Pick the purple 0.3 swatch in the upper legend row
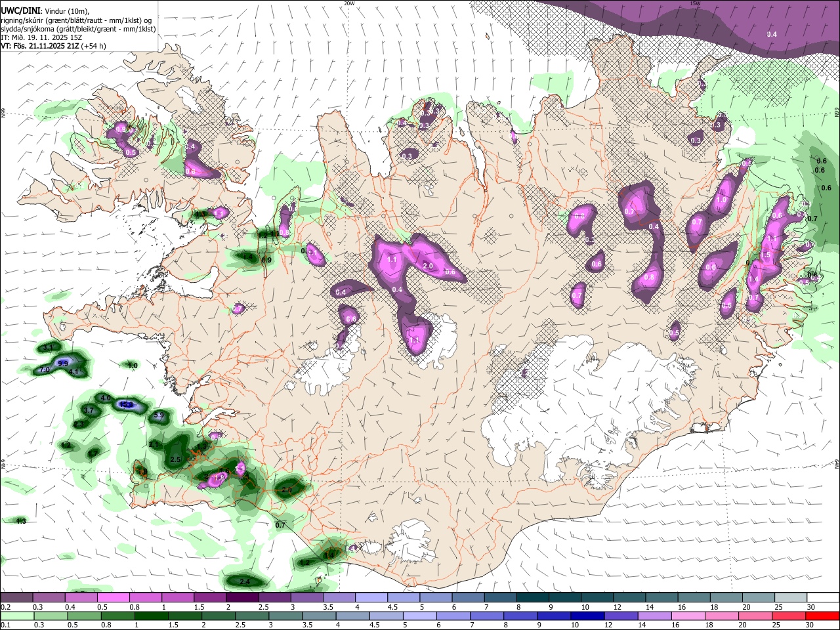The height and width of the screenshot is (630, 840). [49, 598]
